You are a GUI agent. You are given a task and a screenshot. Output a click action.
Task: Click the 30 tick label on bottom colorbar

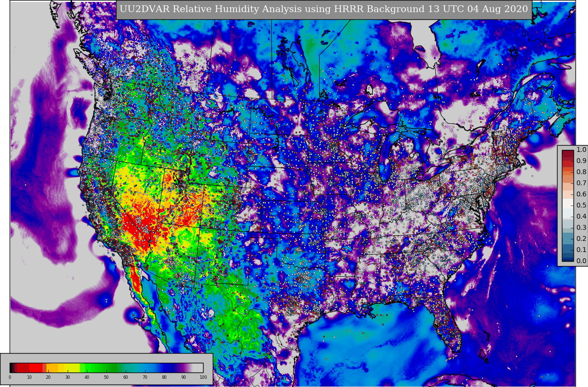pos(68,377)
